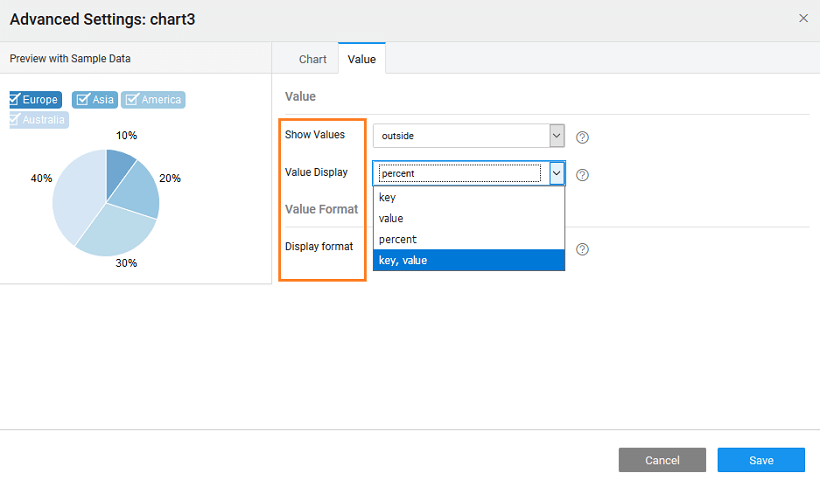
Task: Switch to the Chart tab
Action: [312, 59]
